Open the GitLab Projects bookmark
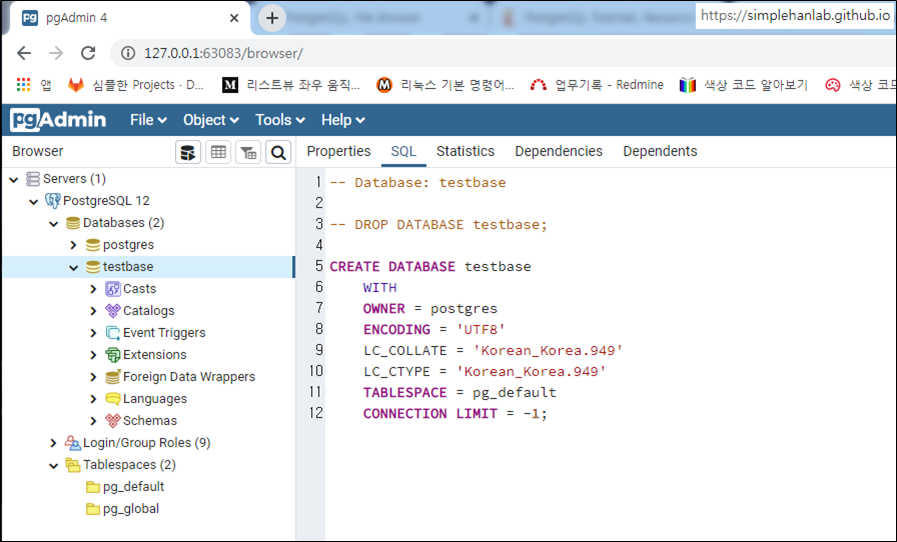 click(x=136, y=85)
